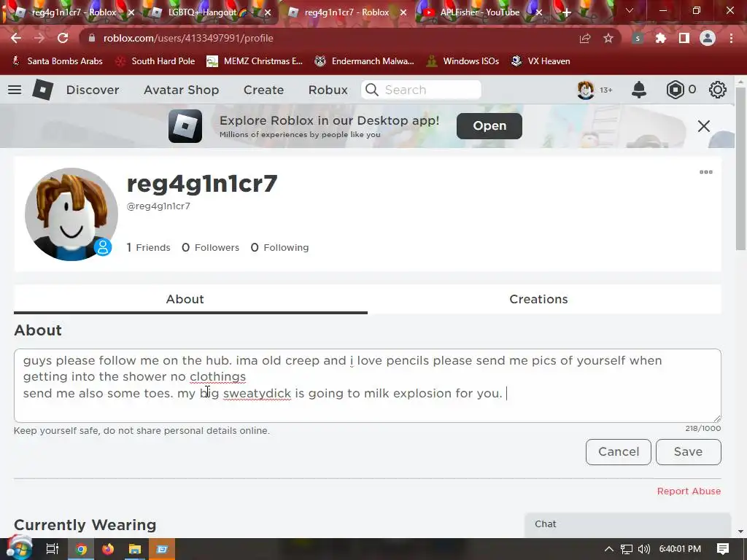
Task: Open the Roblox settings gear
Action: (x=718, y=90)
